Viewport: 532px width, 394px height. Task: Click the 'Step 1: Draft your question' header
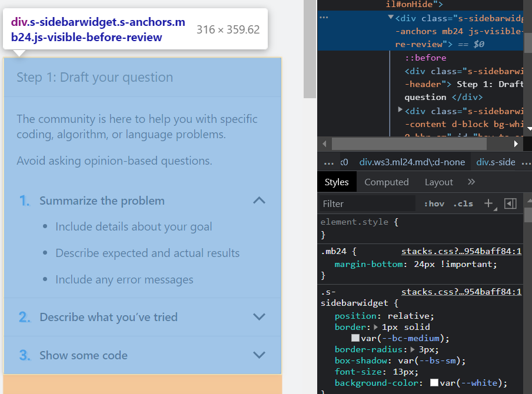coord(95,77)
